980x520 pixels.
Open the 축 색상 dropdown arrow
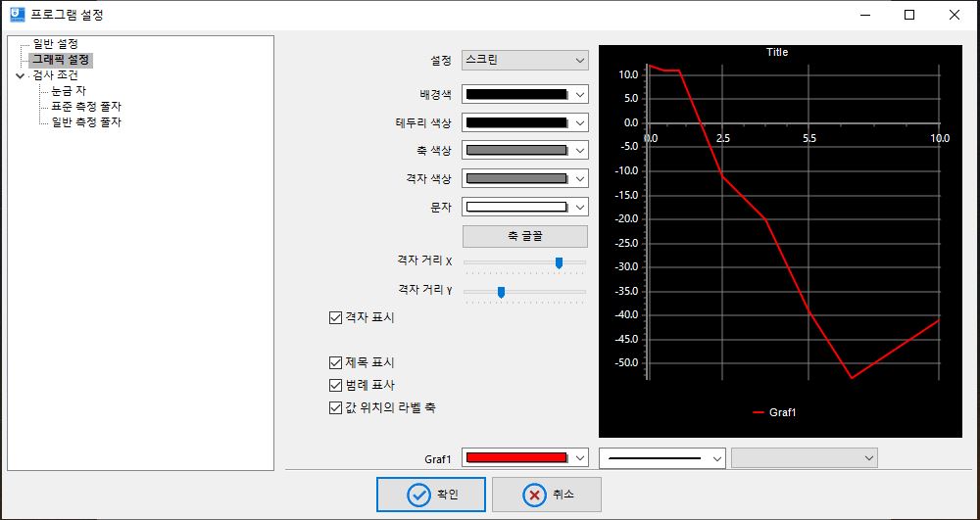pos(580,151)
